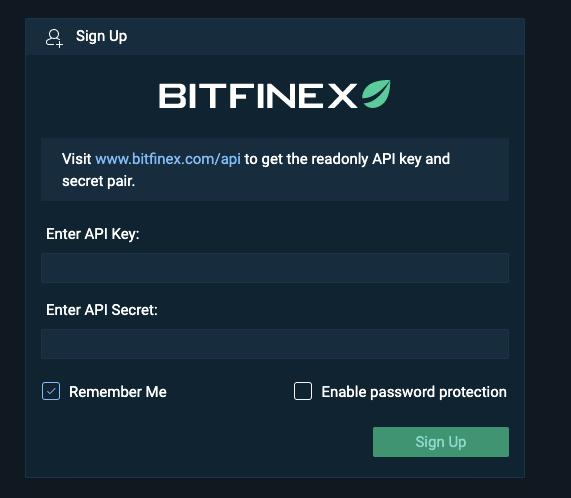571x498 pixels.
Task: Uncheck the Remember Me checkbox
Action: click(51, 391)
